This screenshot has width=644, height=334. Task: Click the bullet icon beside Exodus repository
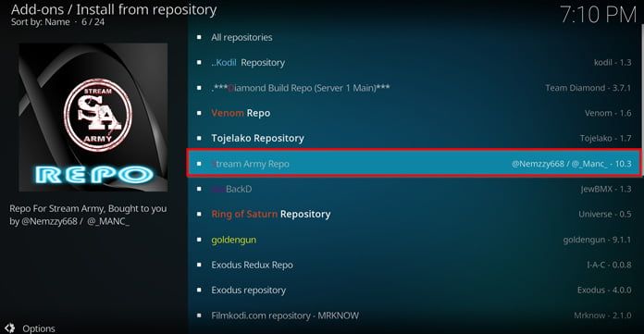pos(199,290)
